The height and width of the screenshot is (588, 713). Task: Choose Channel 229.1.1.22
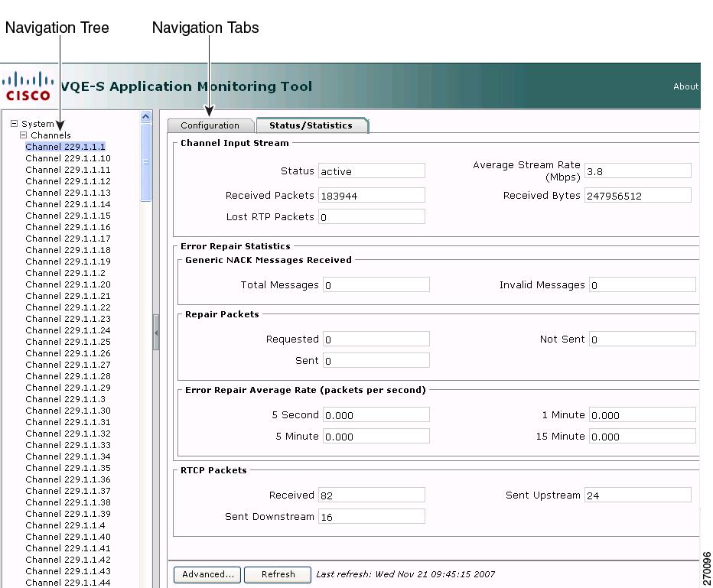point(68,307)
